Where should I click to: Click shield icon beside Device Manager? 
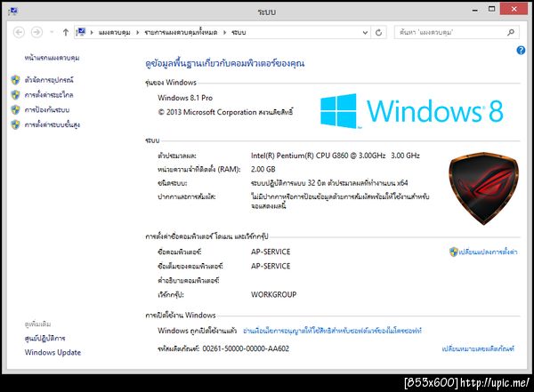pos(15,80)
